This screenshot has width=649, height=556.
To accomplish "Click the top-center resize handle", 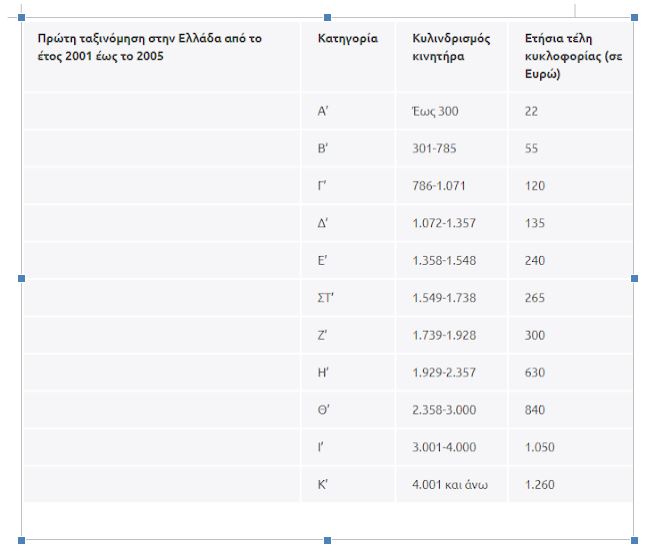I will click(x=328, y=18).
